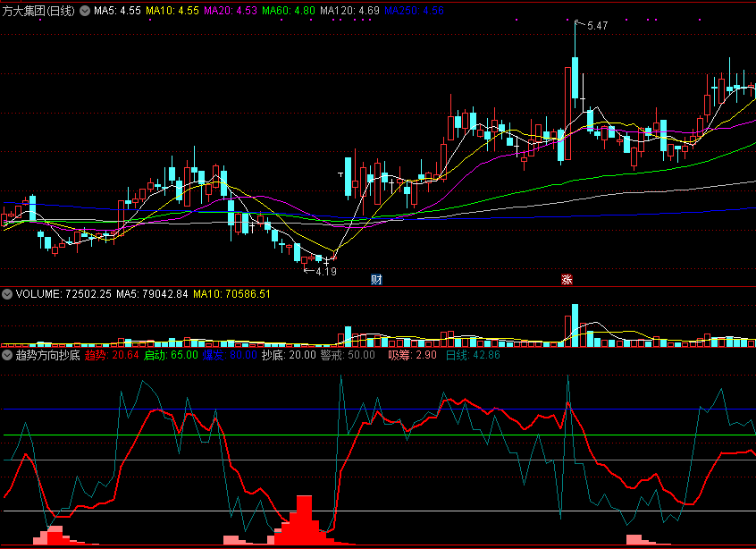Click the 日线: 42.86 teal value

coord(473,356)
